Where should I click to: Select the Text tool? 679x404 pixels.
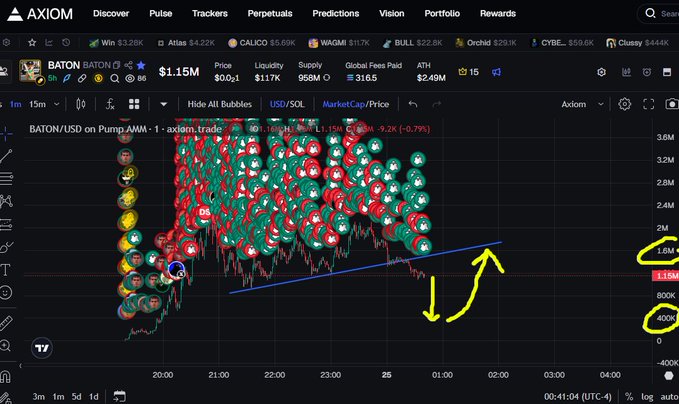tap(6, 270)
